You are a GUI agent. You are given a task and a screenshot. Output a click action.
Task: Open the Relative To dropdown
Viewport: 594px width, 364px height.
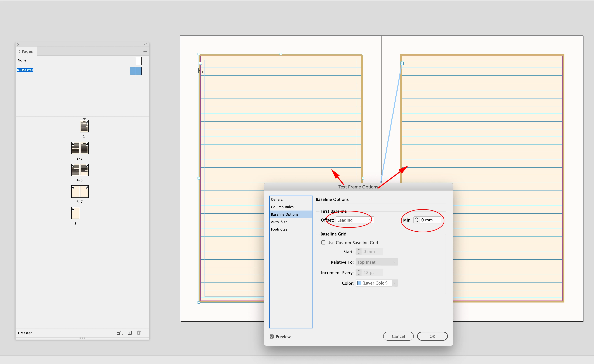click(377, 262)
